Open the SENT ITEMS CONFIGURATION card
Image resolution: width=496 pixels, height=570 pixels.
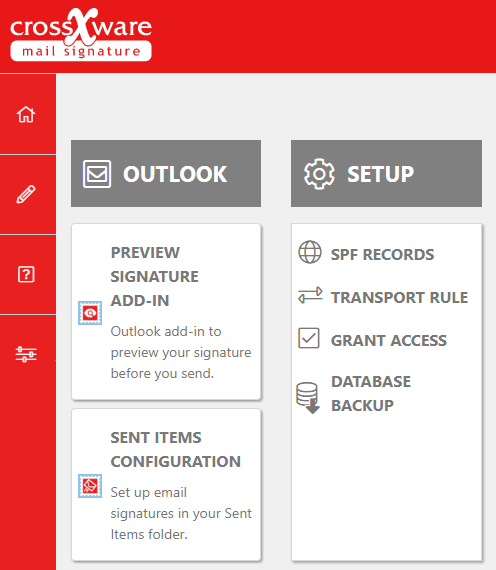(x=166, y=485)
